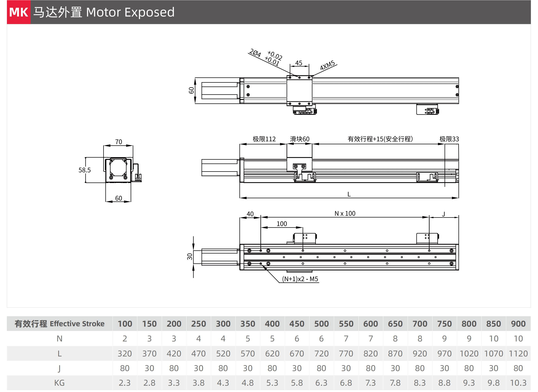Click the 4XM5 annotation label
Image resolution: width=538 pixels, height=392 pixels.
click(x=327, y=65)
